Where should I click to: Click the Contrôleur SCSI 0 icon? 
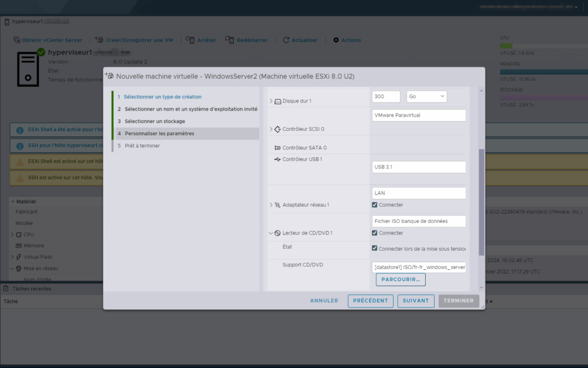click(278, 129)
